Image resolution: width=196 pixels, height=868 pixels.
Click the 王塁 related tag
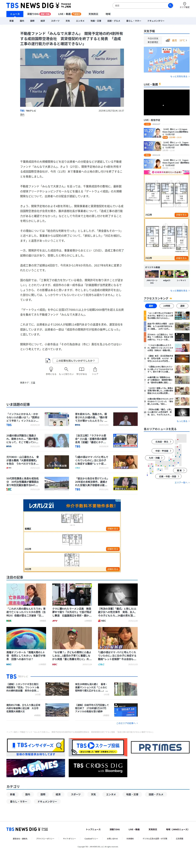[x=33, y=383]
